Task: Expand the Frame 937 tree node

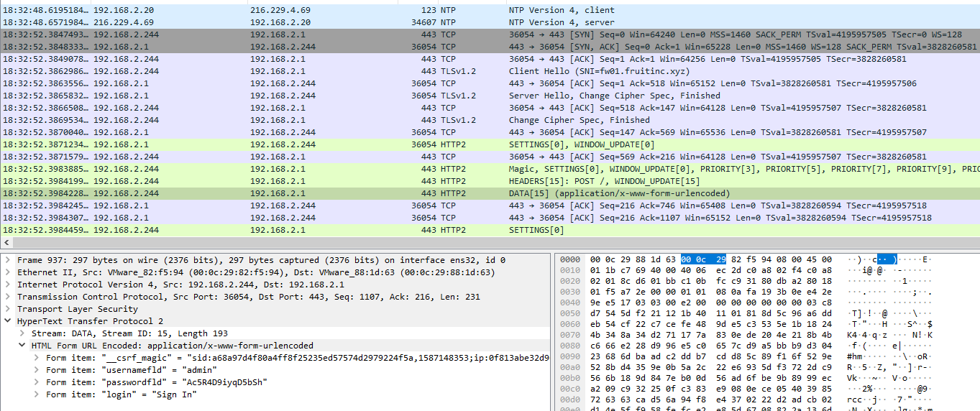Action: [x=7, y=260]
